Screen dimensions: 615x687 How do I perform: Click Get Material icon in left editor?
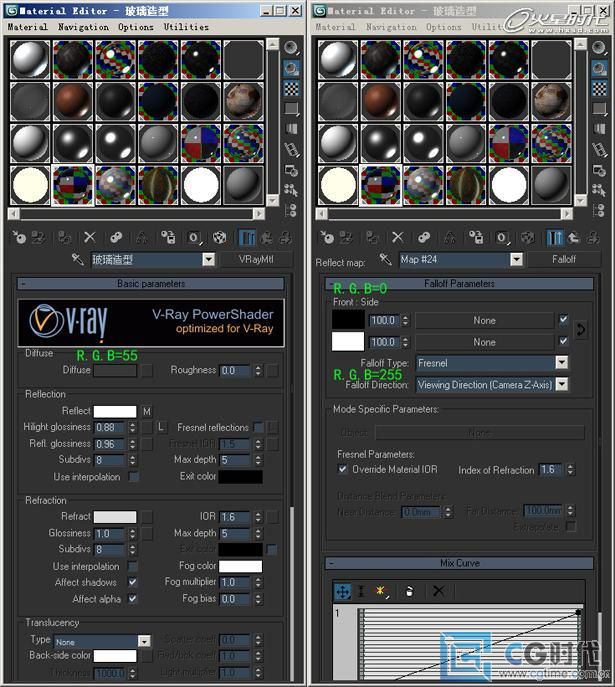[x=19, y=238]
